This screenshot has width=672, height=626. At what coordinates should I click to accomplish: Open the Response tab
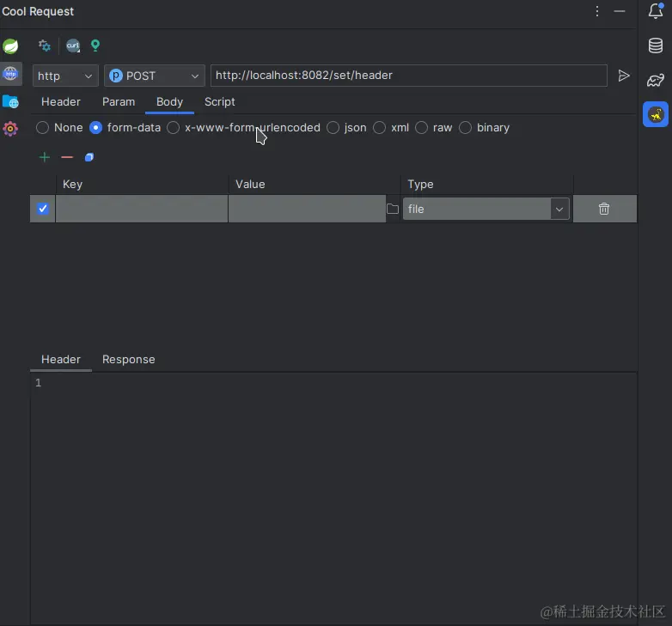click(129, 359)
